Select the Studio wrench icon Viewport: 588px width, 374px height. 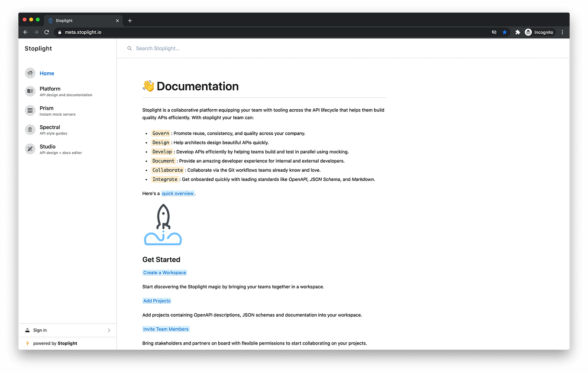tap(30, 149)
